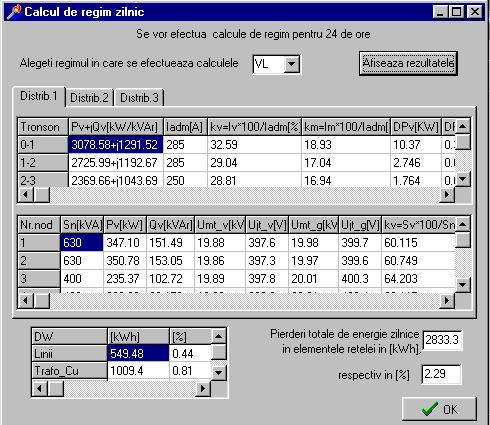Click down arrow of Nr.nod table scrollbar
The height and width of the screenshot is (425, 490).
tap(463, 285)
